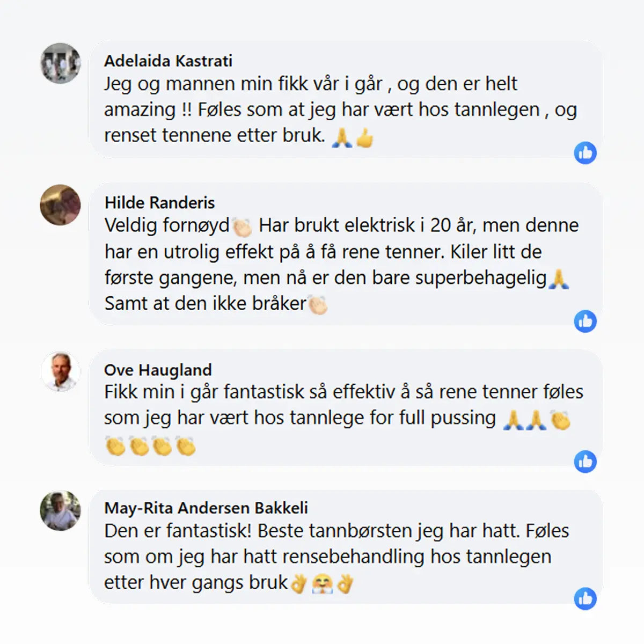Open Adelaida Kastrati's profile link
The image size is (644, 644).
169,60
